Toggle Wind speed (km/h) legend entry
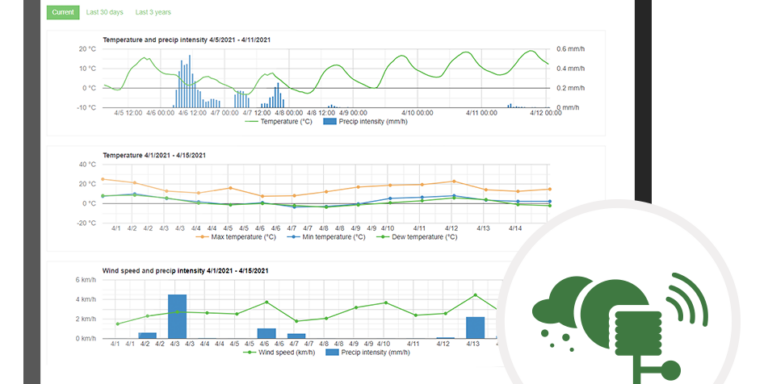Image resolution: width=768 pixels, height=384 pixels. [x=280, y=352]
